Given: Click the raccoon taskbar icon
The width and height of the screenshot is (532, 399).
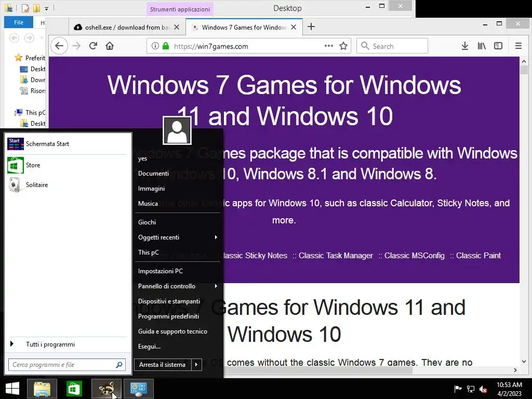Looking at the screenshot, I should [x=106, y=389].
